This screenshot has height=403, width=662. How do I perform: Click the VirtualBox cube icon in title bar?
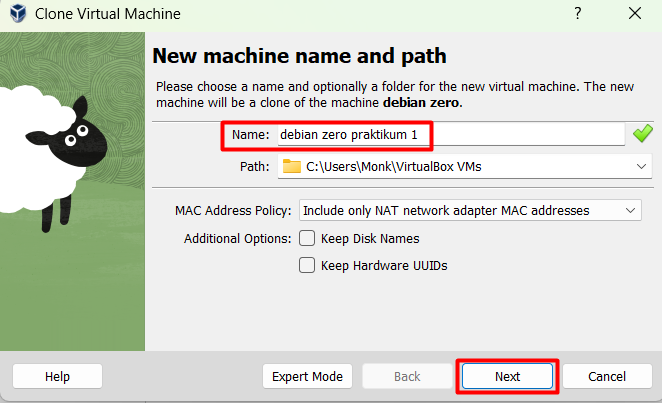[x=18, y=14]
